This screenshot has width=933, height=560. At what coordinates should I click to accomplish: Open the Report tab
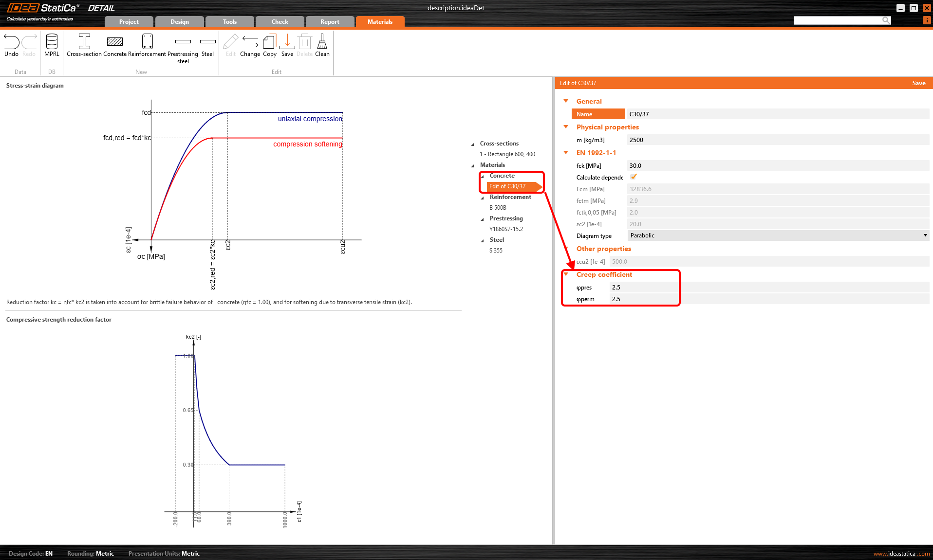330,22
